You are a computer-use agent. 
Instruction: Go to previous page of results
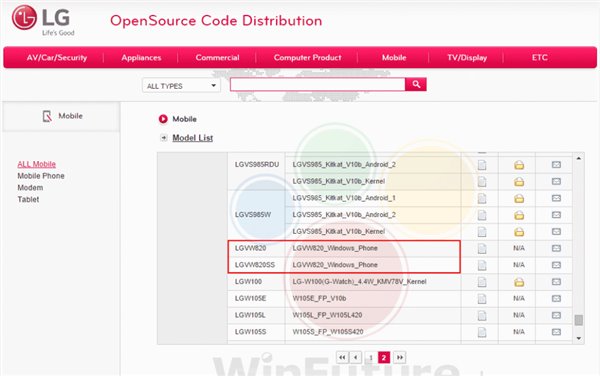(x=356, y=357)
